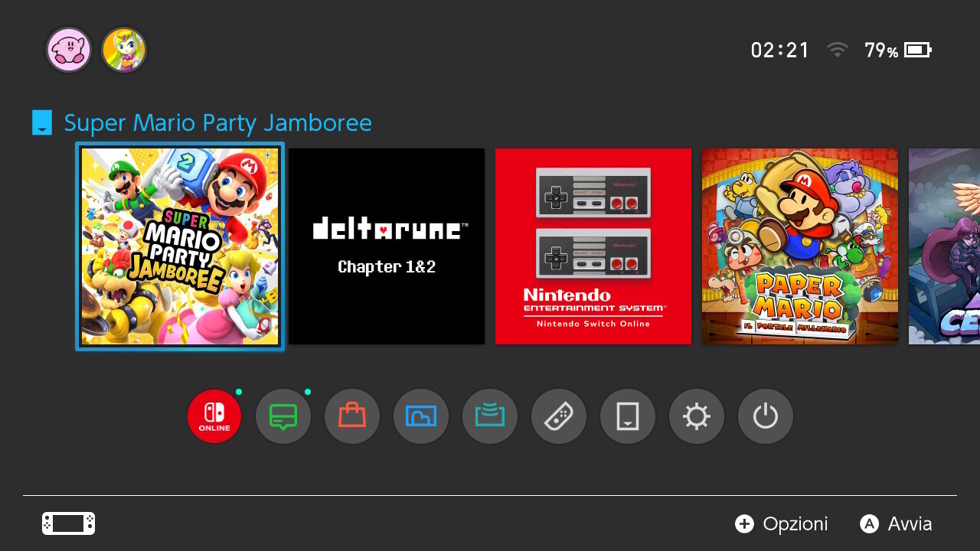Open the Power sleep mode icon
The image size is (980, 551).
pyautogui.click(x=766, y=416)
